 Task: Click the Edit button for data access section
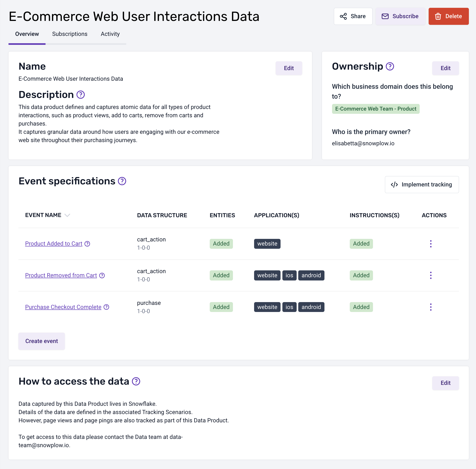tap(445, 383)
